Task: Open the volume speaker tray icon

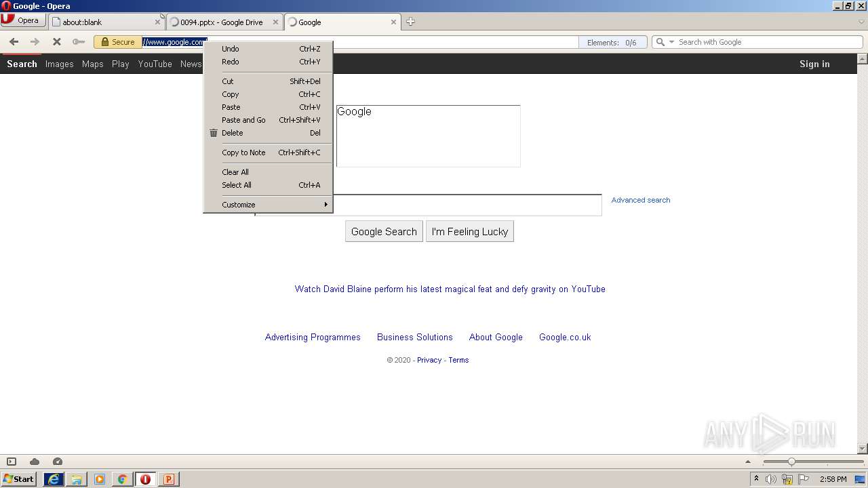Action: [771, 479]
